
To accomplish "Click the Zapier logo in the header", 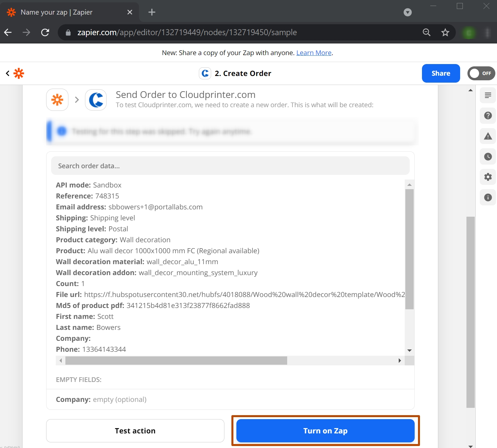I will 19,73.
